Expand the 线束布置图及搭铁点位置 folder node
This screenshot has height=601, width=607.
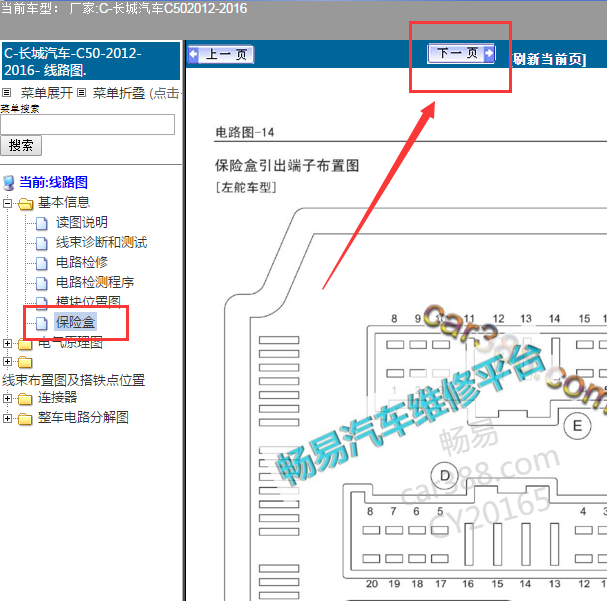[7, 361]
